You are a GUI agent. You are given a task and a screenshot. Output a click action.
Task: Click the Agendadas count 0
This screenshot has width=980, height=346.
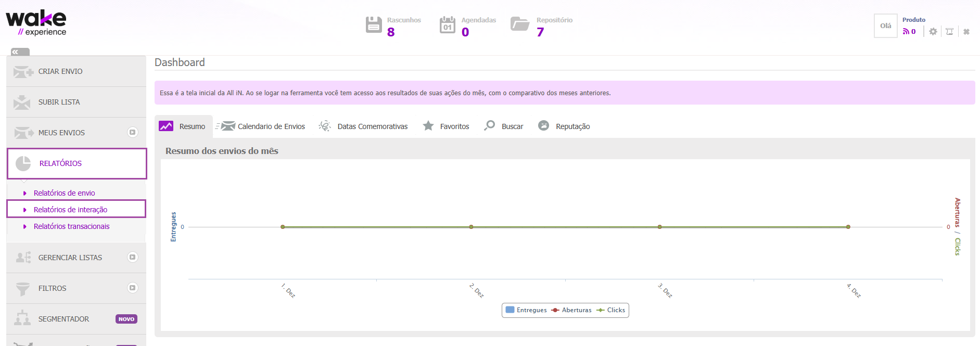click(465, 32)
